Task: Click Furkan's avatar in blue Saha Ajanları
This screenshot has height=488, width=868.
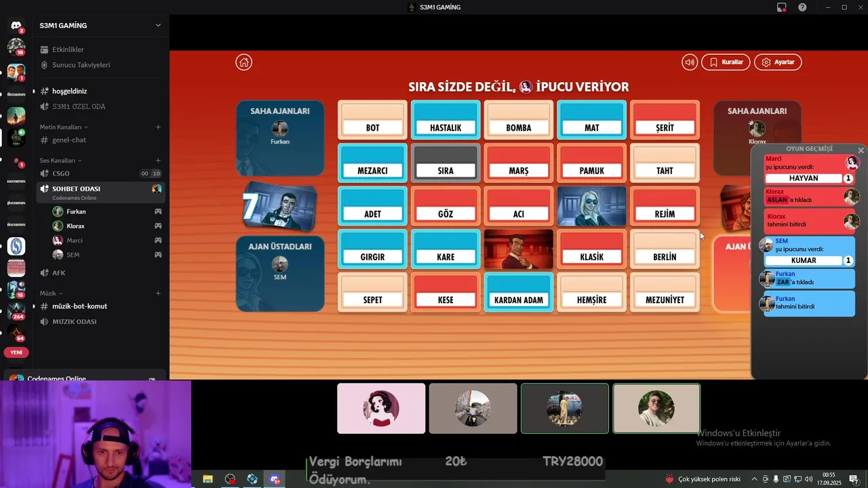Action: click(279, 129)
